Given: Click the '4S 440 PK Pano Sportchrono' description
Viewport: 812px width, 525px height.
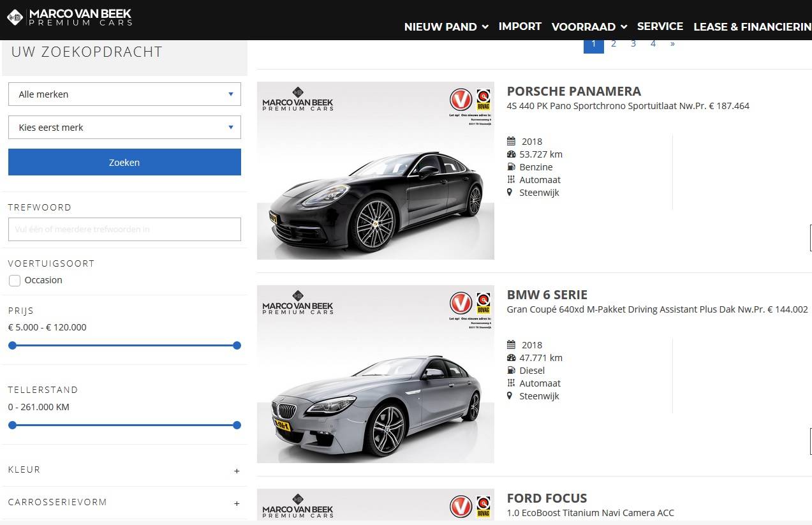Looking at the screenshot, I should (x=628, y=106).
